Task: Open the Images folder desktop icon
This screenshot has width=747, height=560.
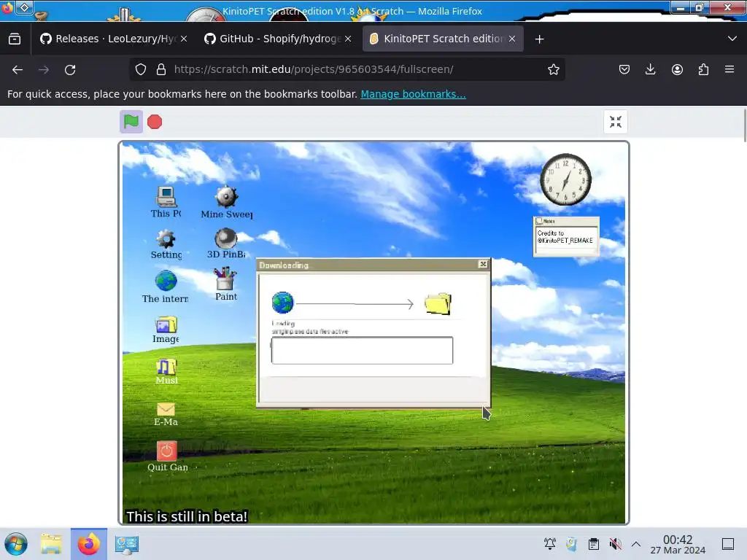Action: (166, 330)
